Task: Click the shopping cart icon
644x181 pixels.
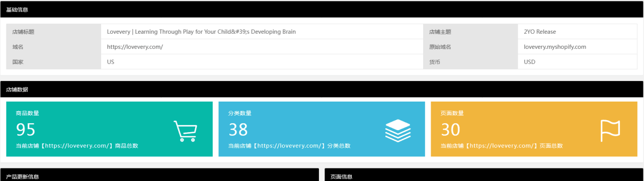Action: 185,131
